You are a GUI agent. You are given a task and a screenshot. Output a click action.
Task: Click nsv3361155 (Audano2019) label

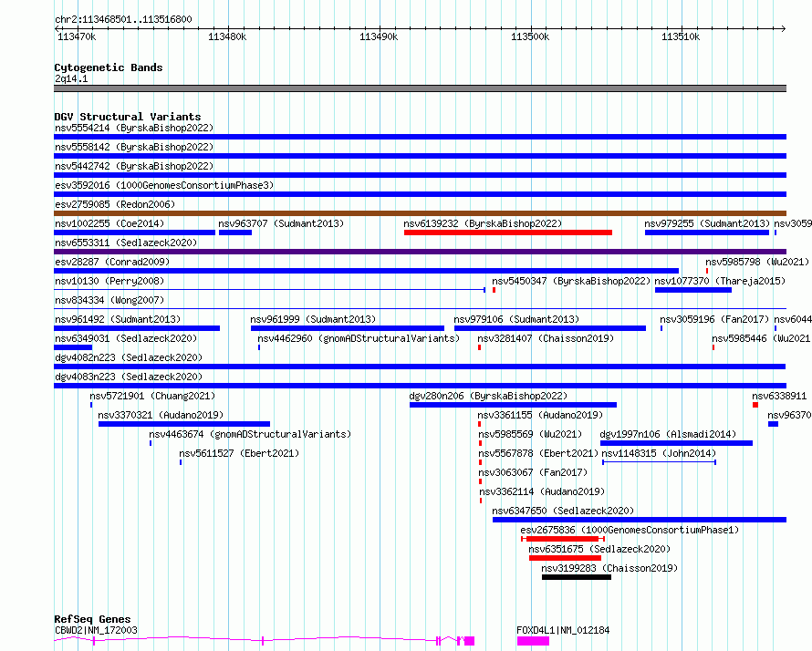coord(540,415)
